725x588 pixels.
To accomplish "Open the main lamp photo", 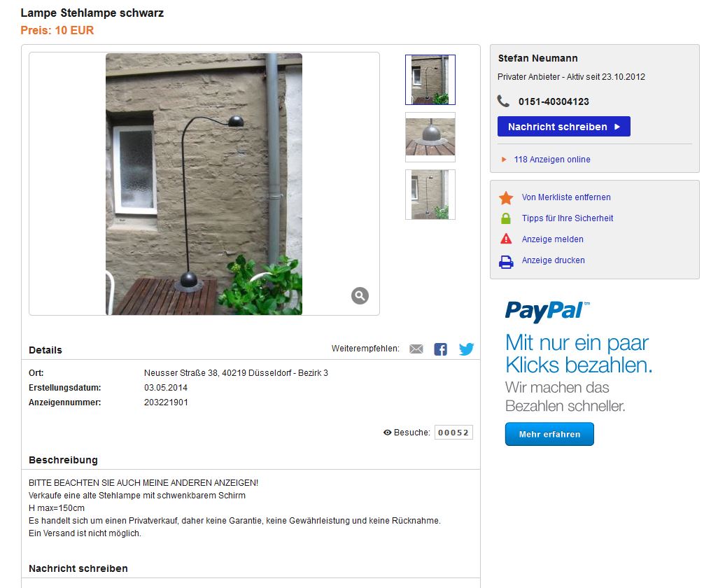I will tap(204, 184).
